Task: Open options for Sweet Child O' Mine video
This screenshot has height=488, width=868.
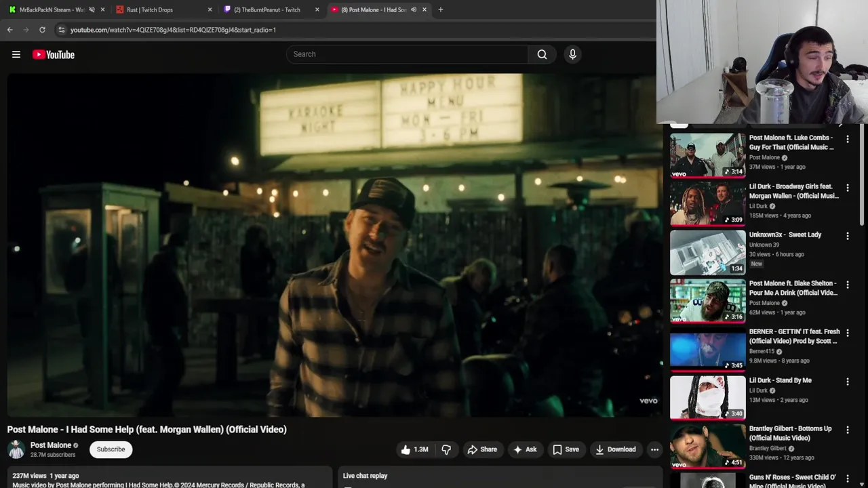Action: (x=847, y=479)
